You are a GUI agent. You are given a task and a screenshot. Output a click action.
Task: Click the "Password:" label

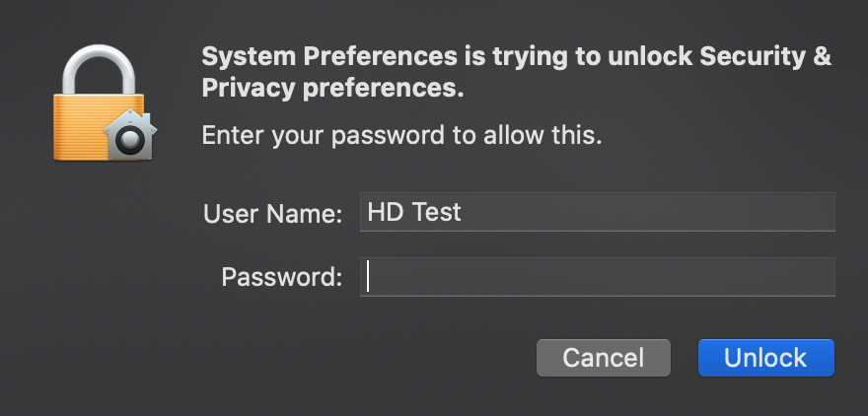pyautogui.click(x=282, y=277)
